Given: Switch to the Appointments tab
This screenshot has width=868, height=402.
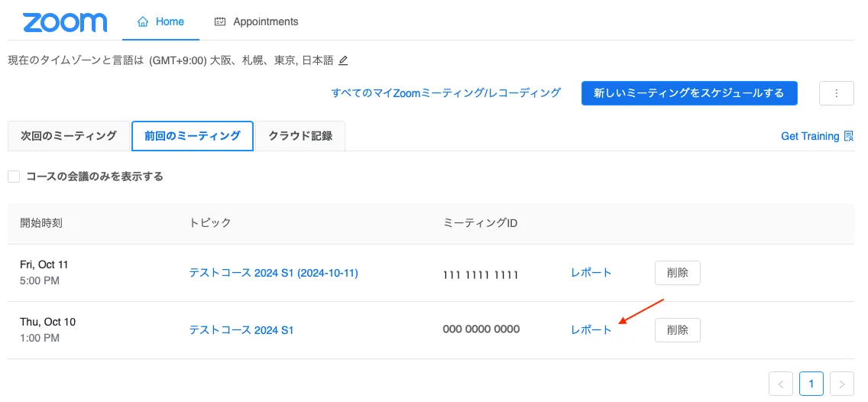Looking at the screenshot, I should 256,21.
